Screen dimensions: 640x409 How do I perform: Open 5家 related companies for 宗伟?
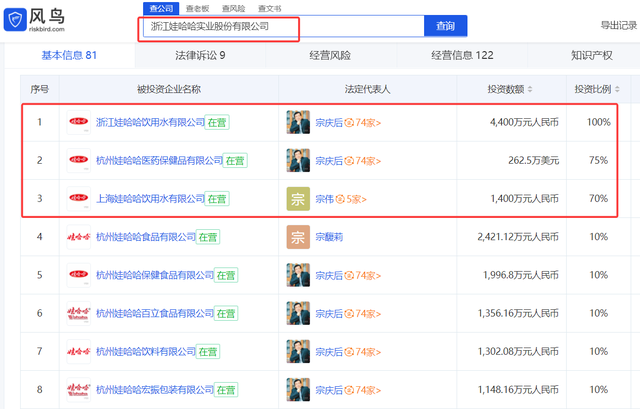click(351, 199)
